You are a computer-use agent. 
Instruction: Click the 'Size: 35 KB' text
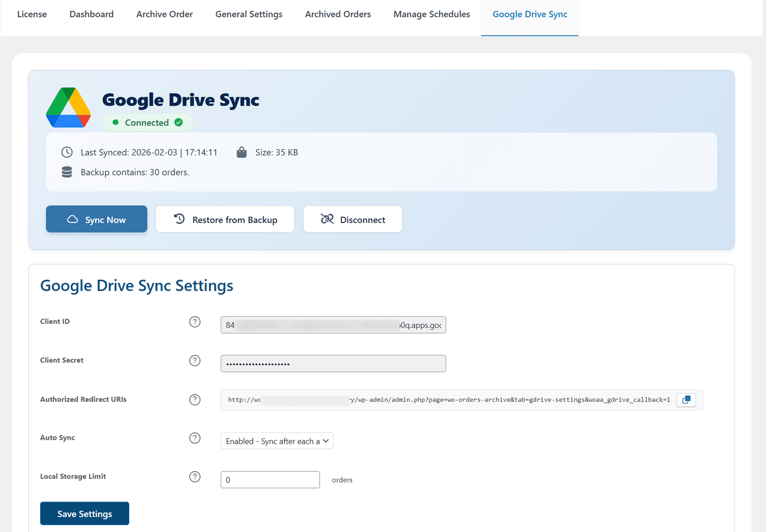coord(277,152)
